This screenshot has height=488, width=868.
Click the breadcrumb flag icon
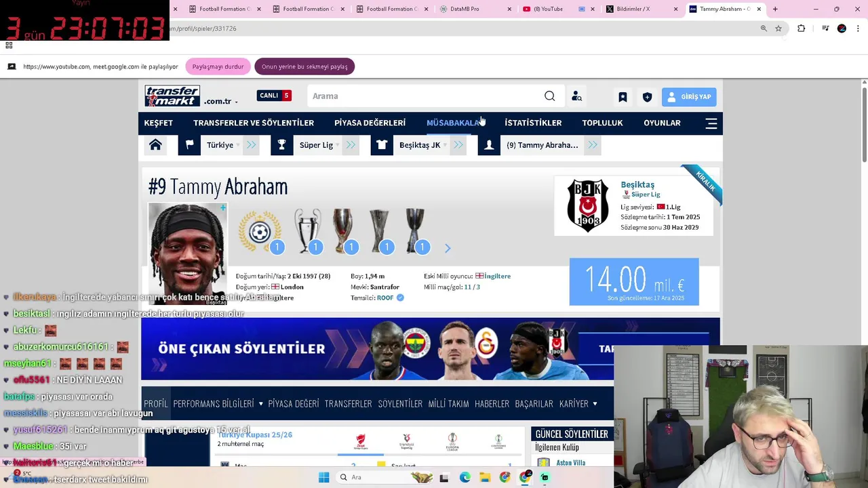point(189,145)
